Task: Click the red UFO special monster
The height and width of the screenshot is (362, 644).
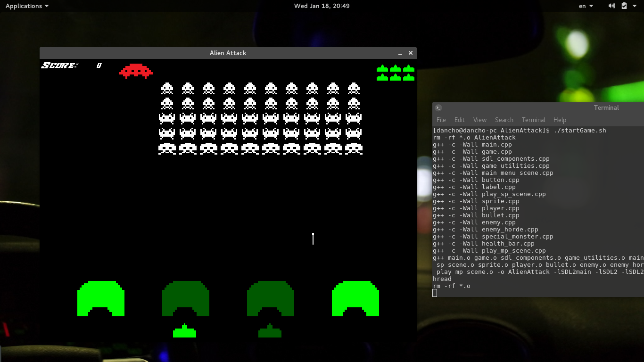Action: coord(136,71)
